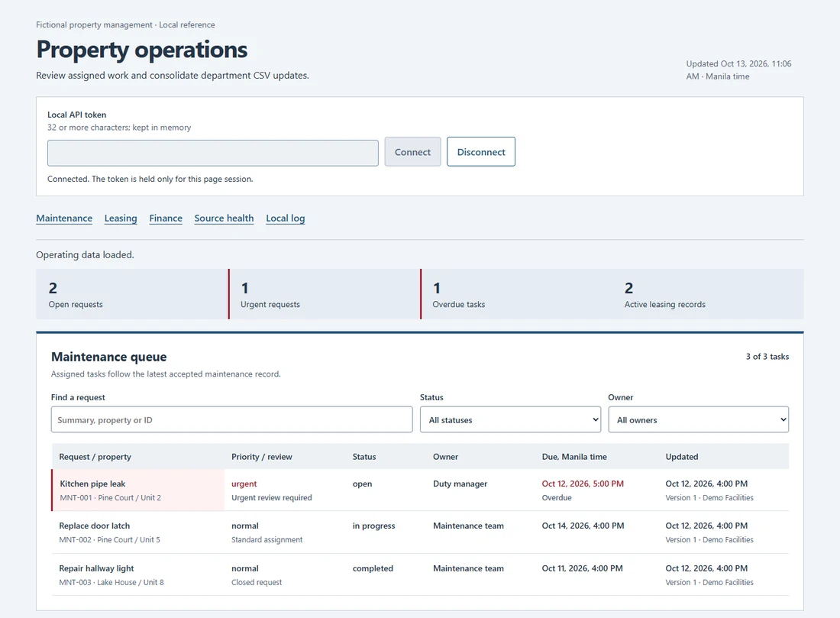Screen dimensions: 840x618
Task: View the Local log section
Action: tap(286, 218)
